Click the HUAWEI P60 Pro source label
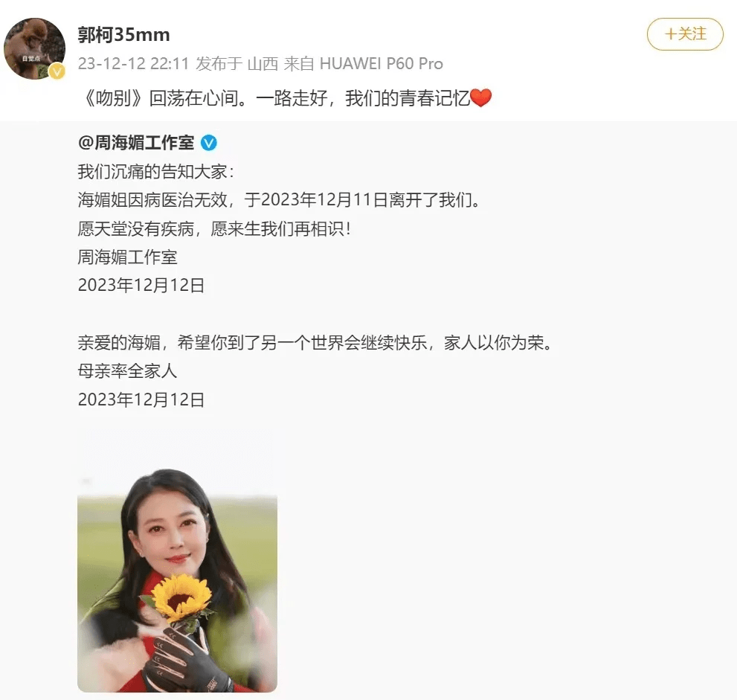737x700 pixels. pos(382,63)
